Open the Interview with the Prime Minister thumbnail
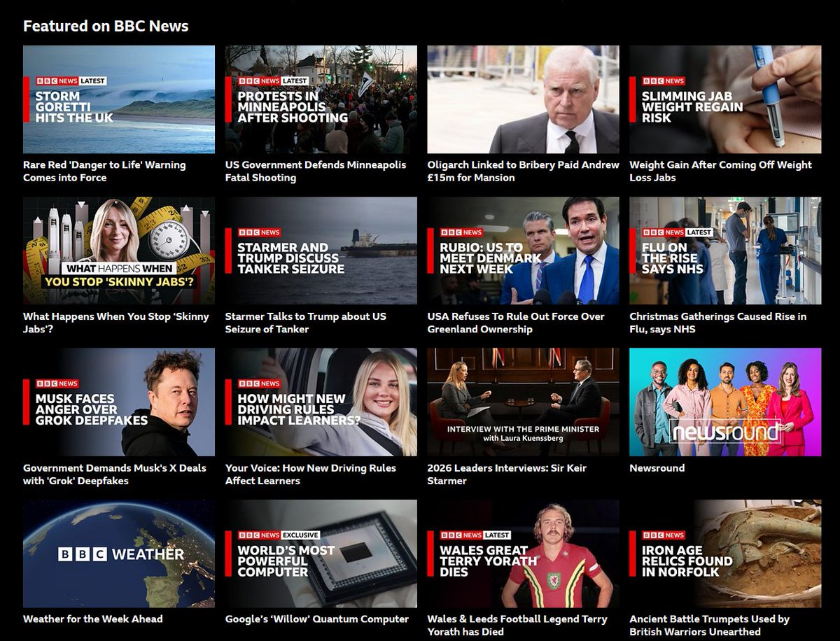 523,402
